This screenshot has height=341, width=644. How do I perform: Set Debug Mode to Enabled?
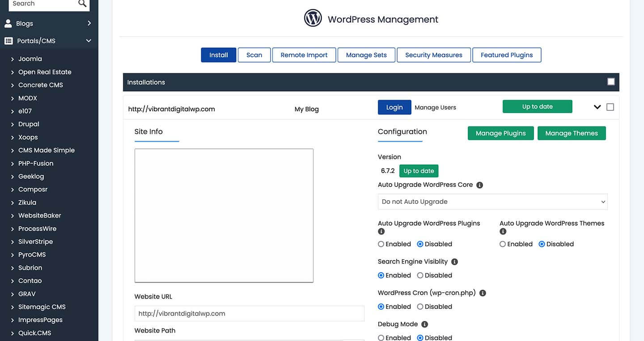click(381, 338)
